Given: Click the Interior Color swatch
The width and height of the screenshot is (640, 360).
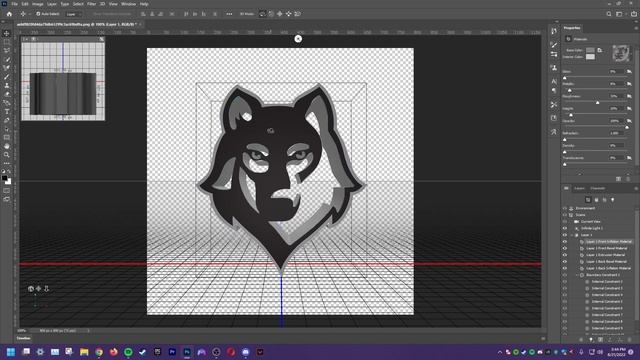Looking at the screenshot, I should tap(590, 57).
